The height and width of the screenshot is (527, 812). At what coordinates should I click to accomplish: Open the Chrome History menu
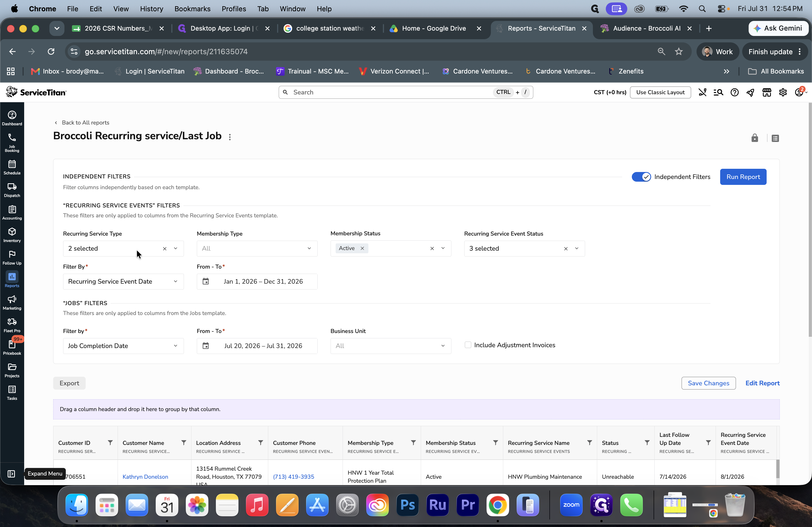click(x=151, y=9)
